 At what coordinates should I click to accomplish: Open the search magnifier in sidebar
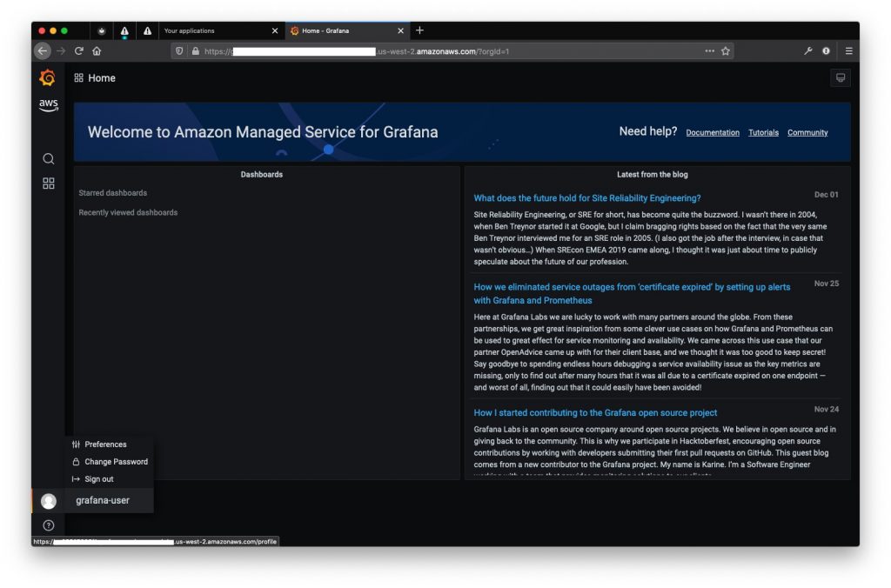coord(49,158)
